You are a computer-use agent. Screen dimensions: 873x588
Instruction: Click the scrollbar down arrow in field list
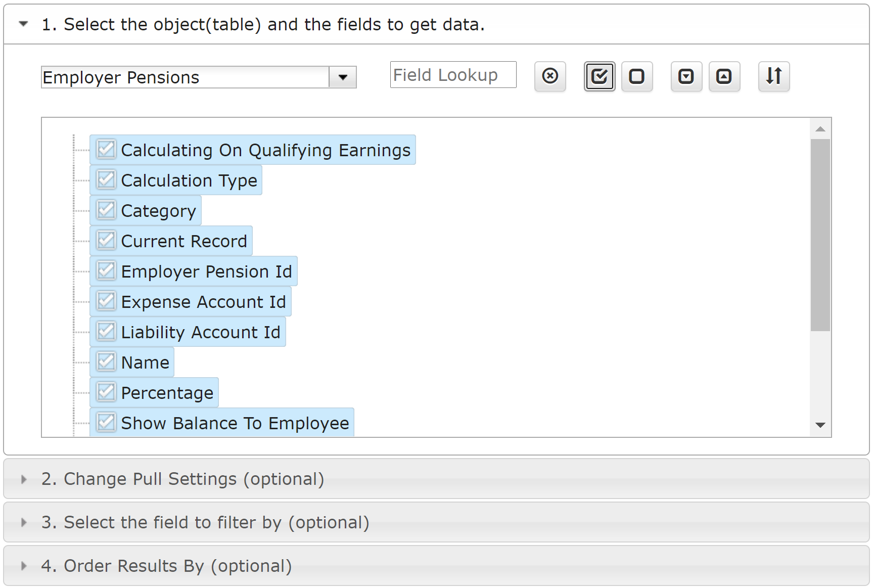click(820, 425)
